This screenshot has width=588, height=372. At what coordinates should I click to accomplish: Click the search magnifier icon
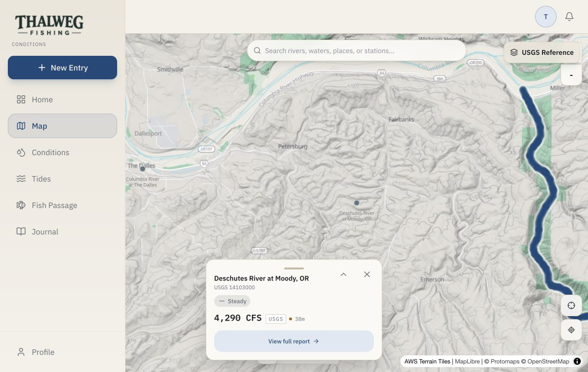[257, 50]
